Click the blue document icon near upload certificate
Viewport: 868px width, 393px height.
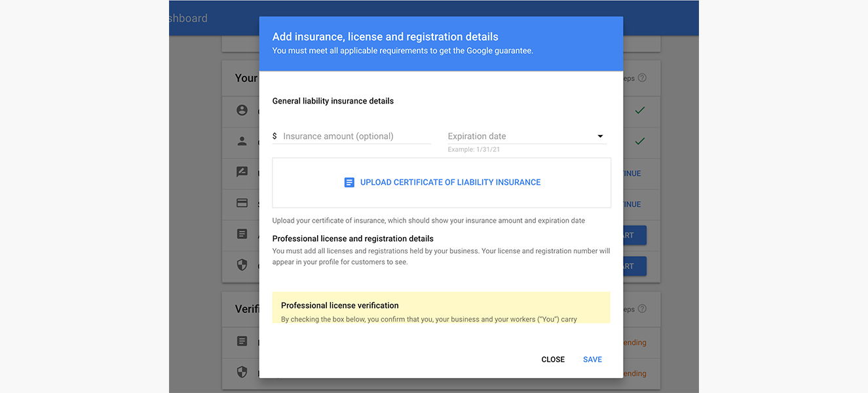click(349, 181)
